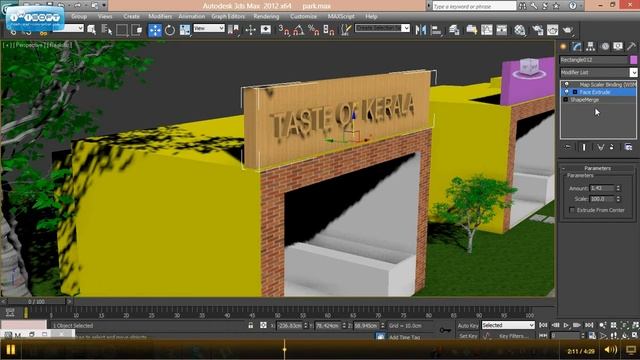Expand the ShapeMerge stack entry

point(566,100)
